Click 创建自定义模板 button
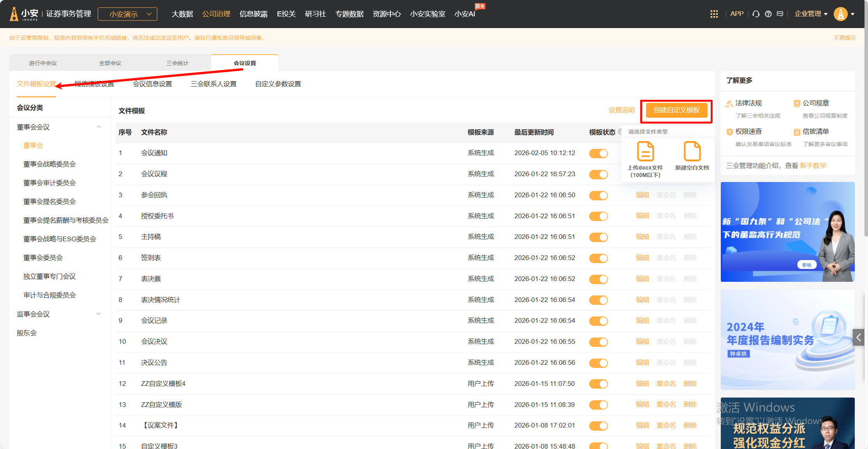 click(x=676, y=110)
